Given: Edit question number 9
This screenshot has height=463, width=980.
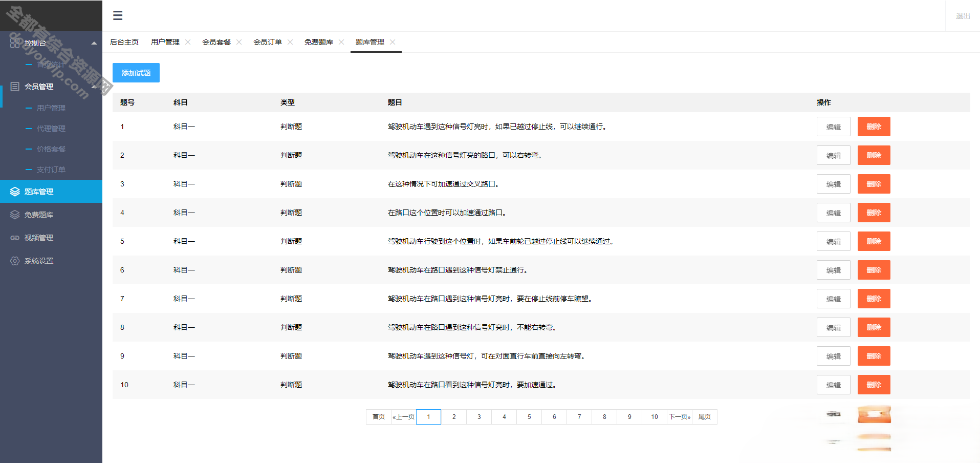Looking at the screenshot, I should [833, 356].
